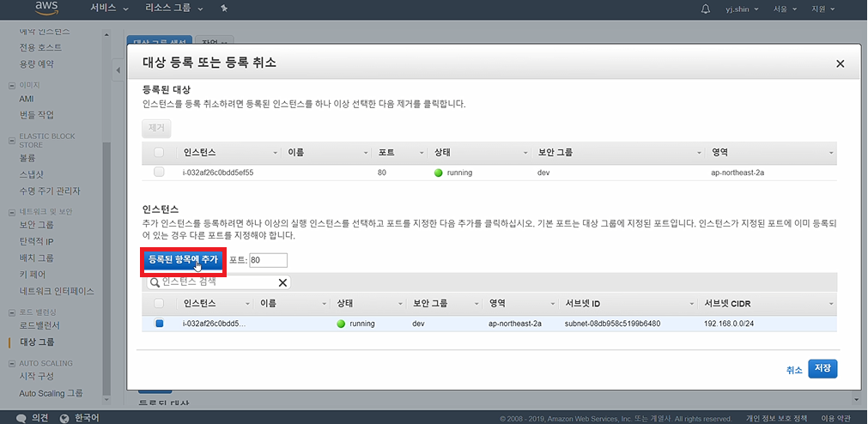This screenshot has height=424, width=868.
Task: Go to AMI in sidebar
Action: (x=27, y=99)
